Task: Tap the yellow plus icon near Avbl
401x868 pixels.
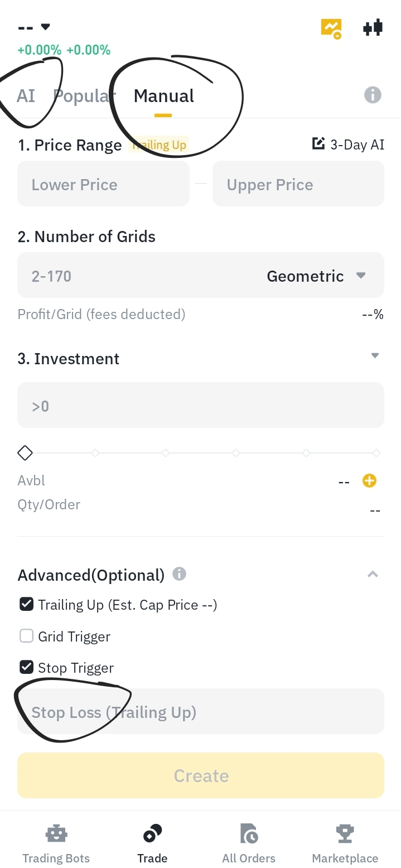Action: pos(369,480)
